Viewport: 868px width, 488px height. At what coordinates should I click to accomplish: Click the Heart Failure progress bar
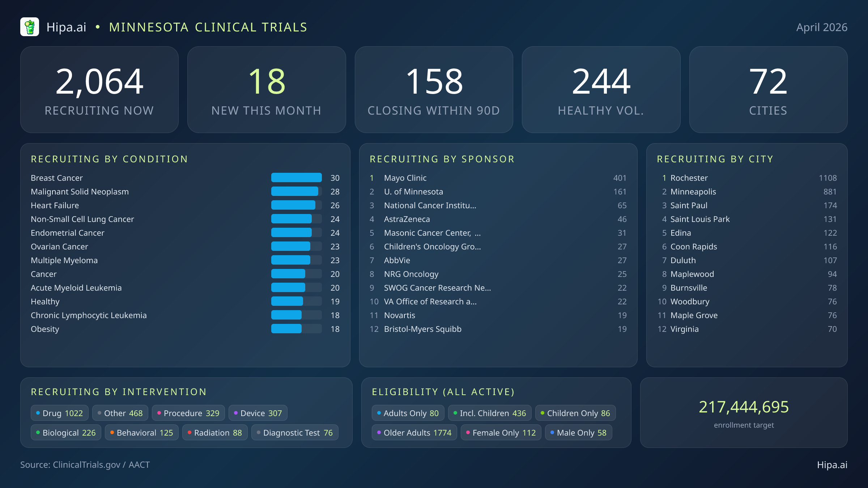pyautogui.click(x=297, y=205)
